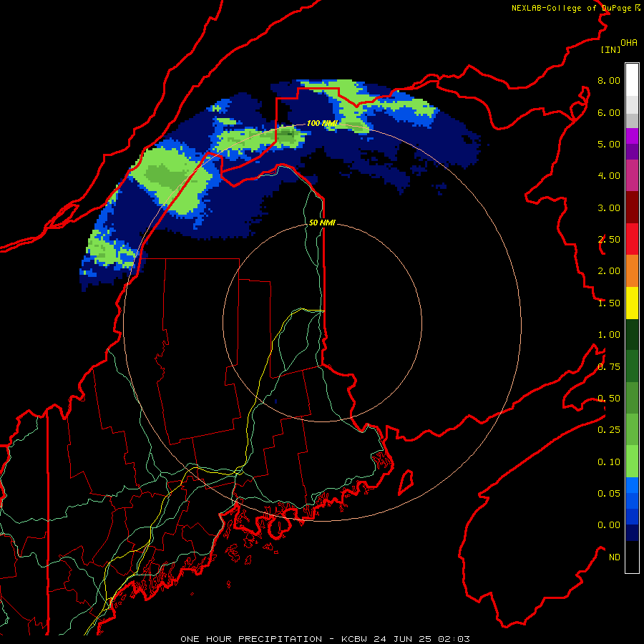Image resolution: width=644 pixels, height=644 pixels.
Task: Click the 1.00 legend value
Action: pos(609,335)
